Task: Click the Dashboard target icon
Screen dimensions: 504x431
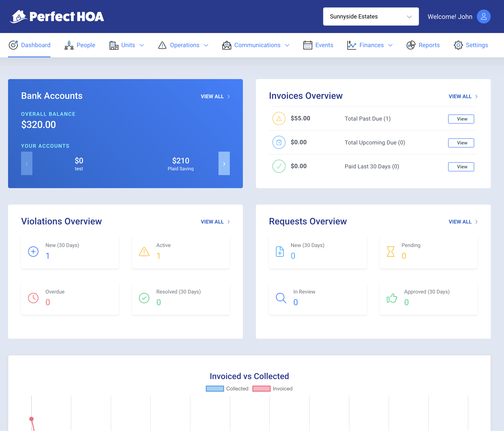Action: pyautogui.click(x=13, y=45)
